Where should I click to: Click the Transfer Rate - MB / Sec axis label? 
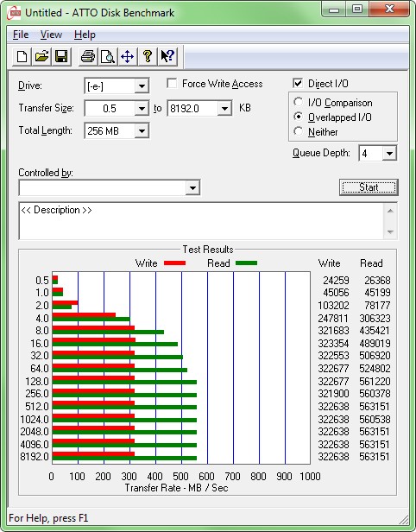click(x=176, y=488)
